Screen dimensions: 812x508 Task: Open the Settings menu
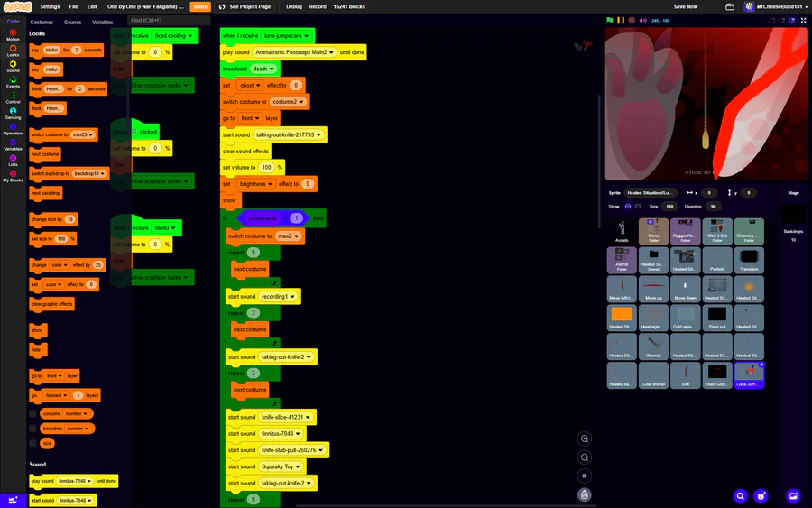[x=51, y=6]
